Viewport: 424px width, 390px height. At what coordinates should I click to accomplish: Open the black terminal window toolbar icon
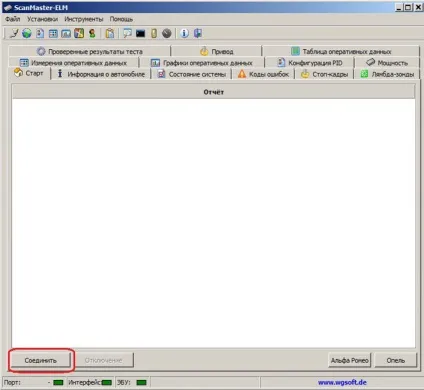(140, 33)
